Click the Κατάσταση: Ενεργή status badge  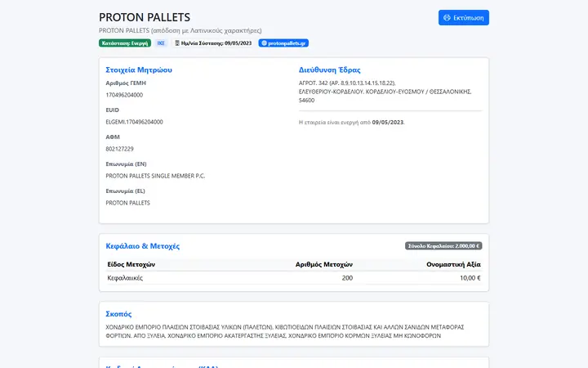click(x=125, y=43)
